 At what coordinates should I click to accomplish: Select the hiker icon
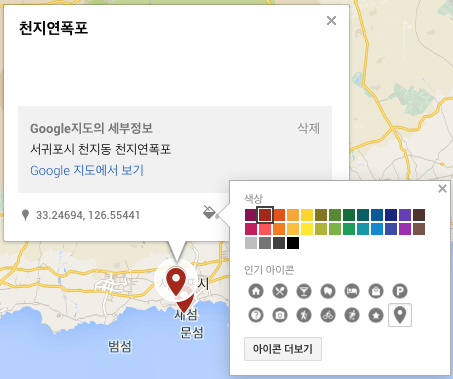coord(304,315)
